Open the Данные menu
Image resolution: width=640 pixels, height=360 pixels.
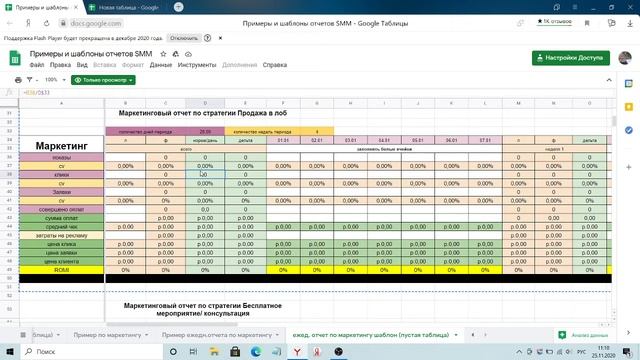coord(161,65)
